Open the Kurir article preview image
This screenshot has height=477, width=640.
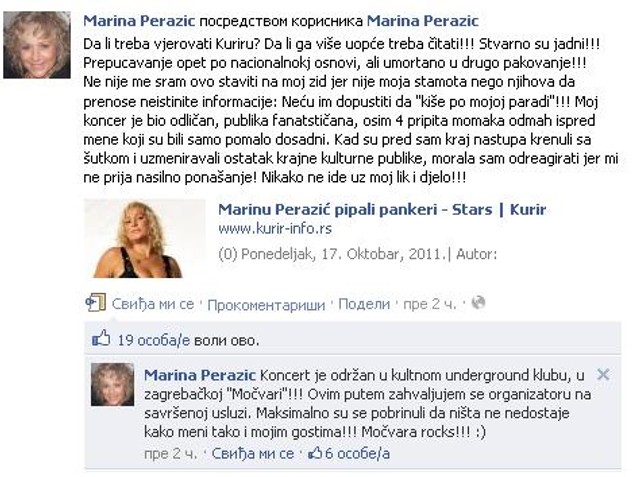click(144, 239)
